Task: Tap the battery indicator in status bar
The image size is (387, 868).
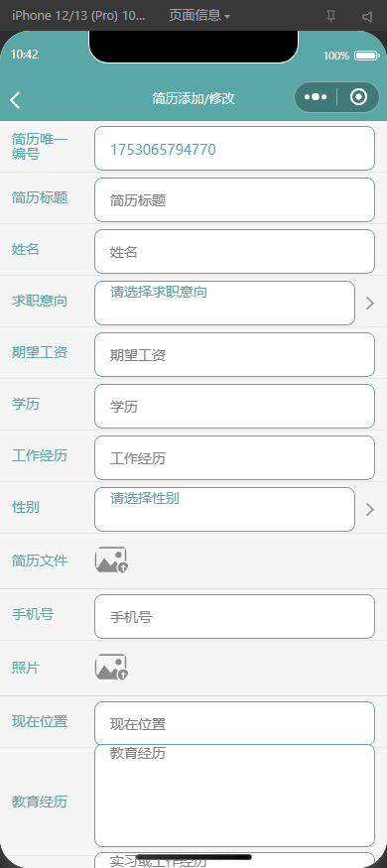Action: [366, 56]
